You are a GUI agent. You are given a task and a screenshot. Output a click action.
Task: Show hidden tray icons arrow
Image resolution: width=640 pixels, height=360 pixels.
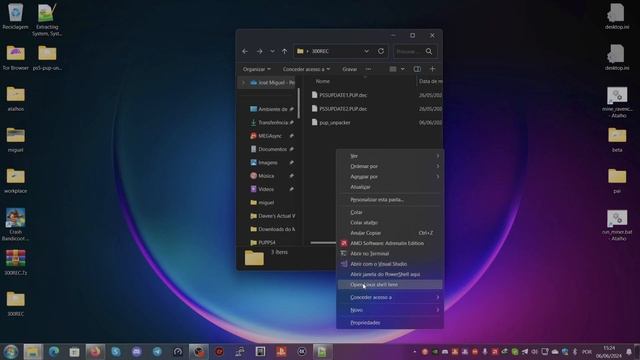415,352
